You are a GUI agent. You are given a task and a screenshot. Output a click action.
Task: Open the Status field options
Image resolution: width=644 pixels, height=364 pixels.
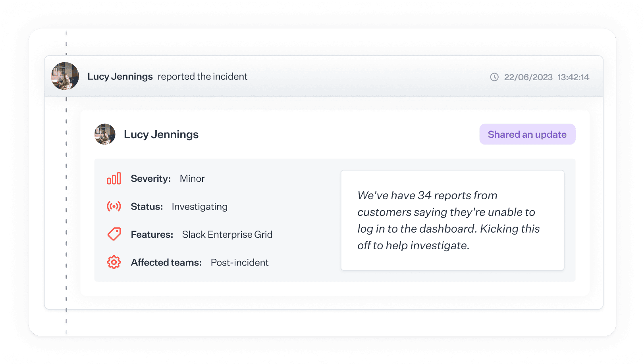(x=147, y=206)
